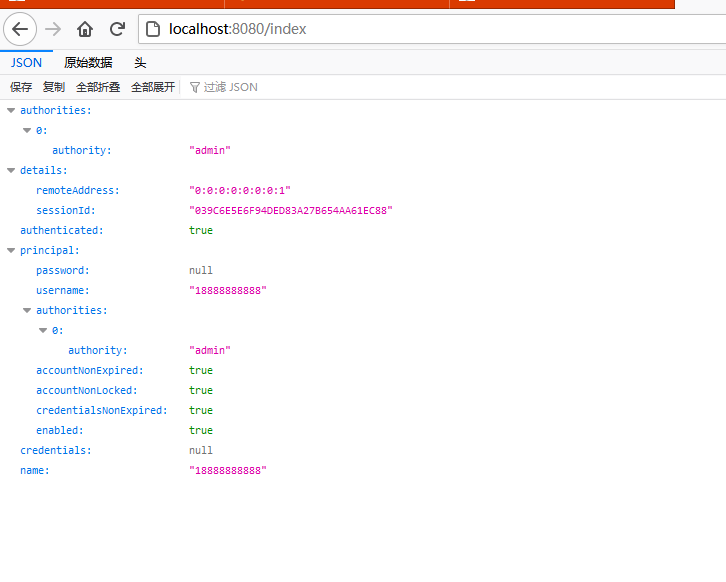The image size is (726, 582).
Task: Click the filter funnel icon
Action: click(x=194, y=87)
